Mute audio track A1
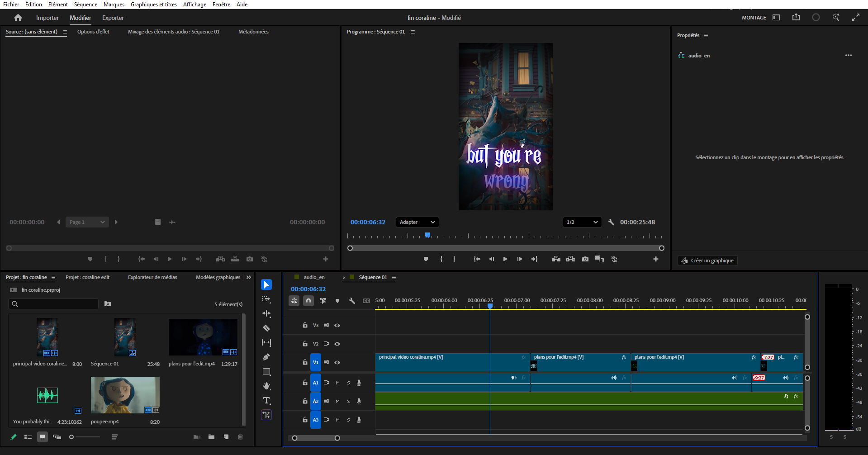Screen dimensions: 868x455 pos(337,383)
